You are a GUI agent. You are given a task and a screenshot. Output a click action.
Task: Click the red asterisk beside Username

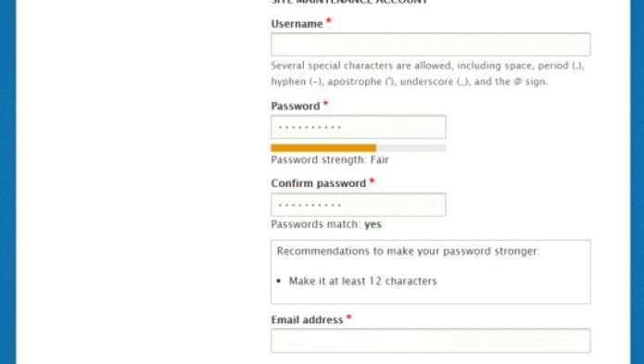pyautogui.click(x=329, y=21)
